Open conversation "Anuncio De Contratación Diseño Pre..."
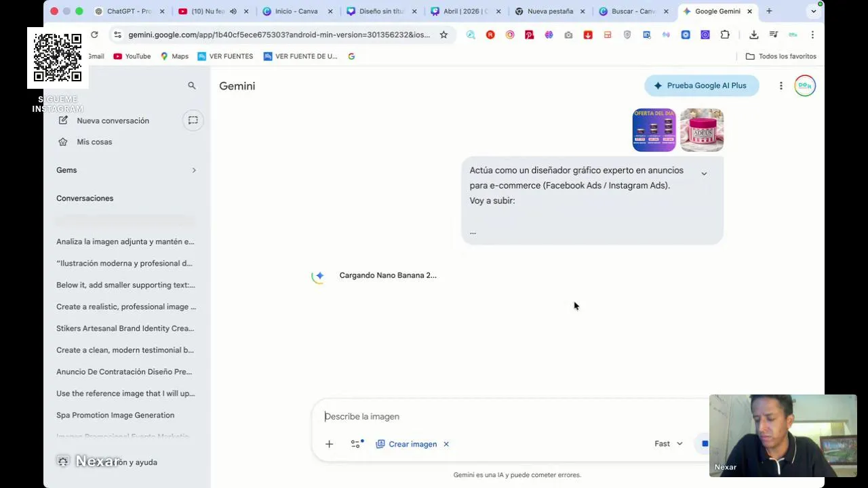The width and height of the screenshot is (868, 488). click(x=125, y=371)
